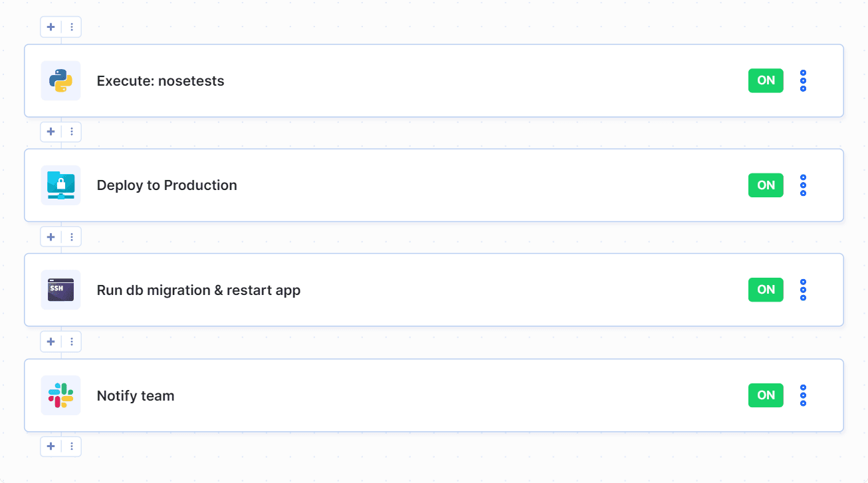Expand the dots menu below Notify team
The image size is (868, 483).
pyautogui.click(x=71, y=446)
